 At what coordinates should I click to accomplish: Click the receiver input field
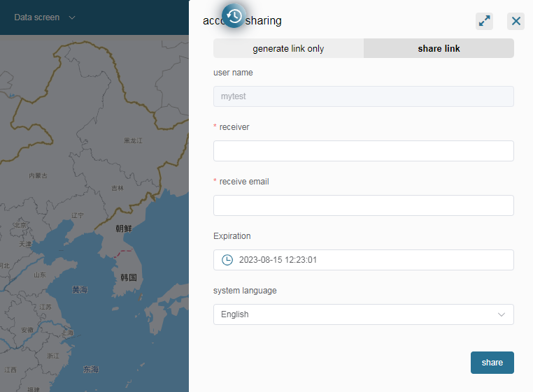[x=363, y=151]
